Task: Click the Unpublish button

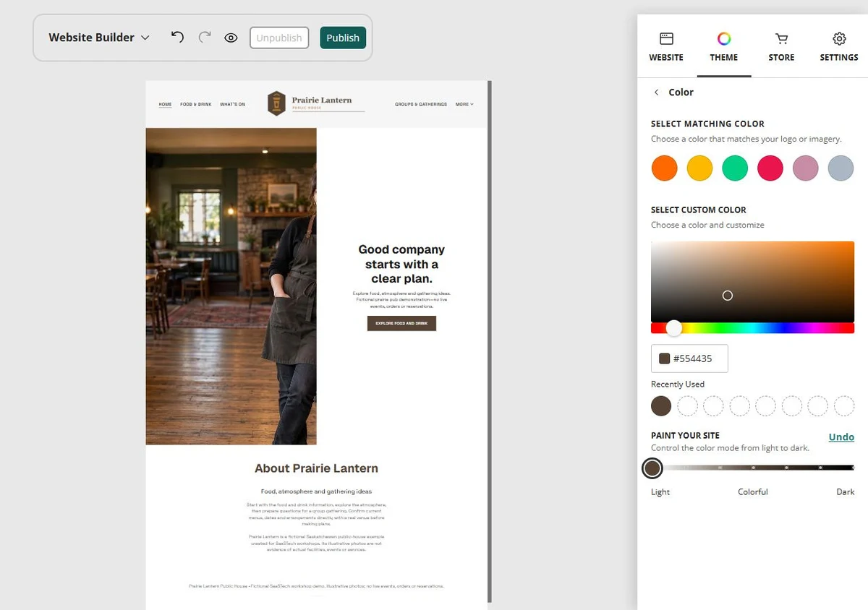Action: 279,38
